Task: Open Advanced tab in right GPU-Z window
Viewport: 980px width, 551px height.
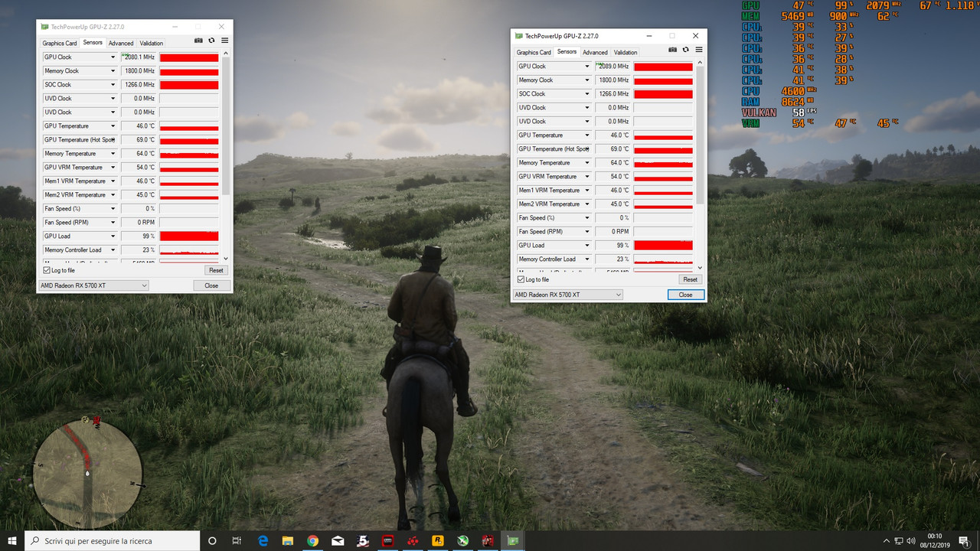Action: pyautogui.click(x=595, y=53)
